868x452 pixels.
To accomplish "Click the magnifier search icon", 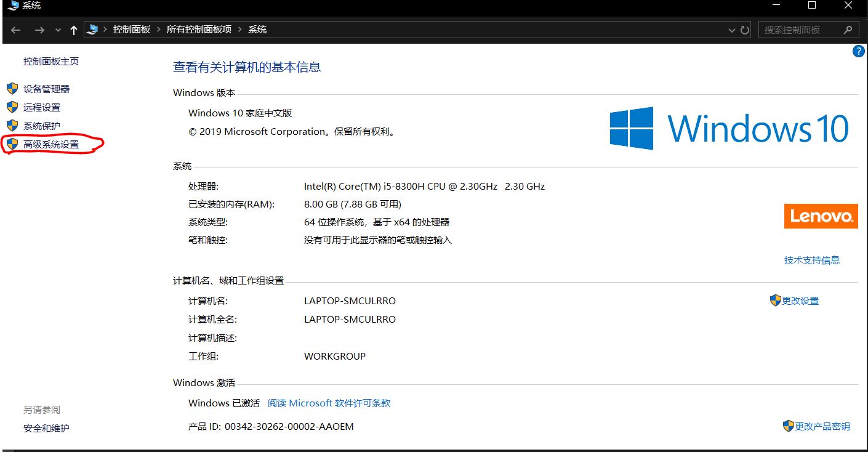I will click(848, 30).
